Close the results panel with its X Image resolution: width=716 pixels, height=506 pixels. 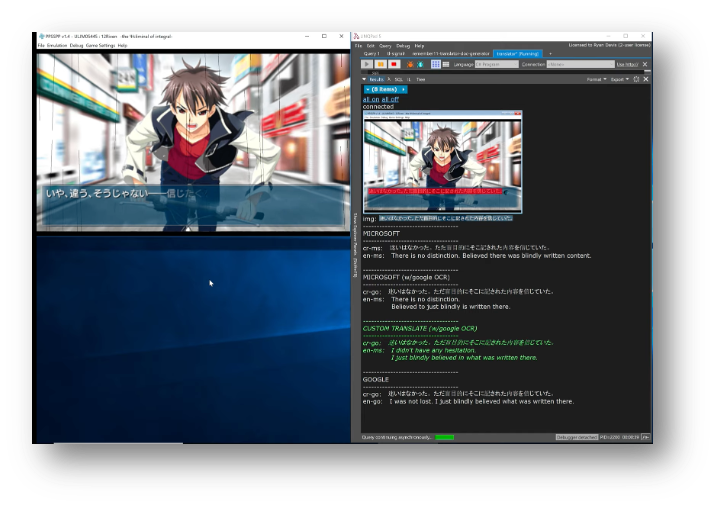[x=646, y=79]
